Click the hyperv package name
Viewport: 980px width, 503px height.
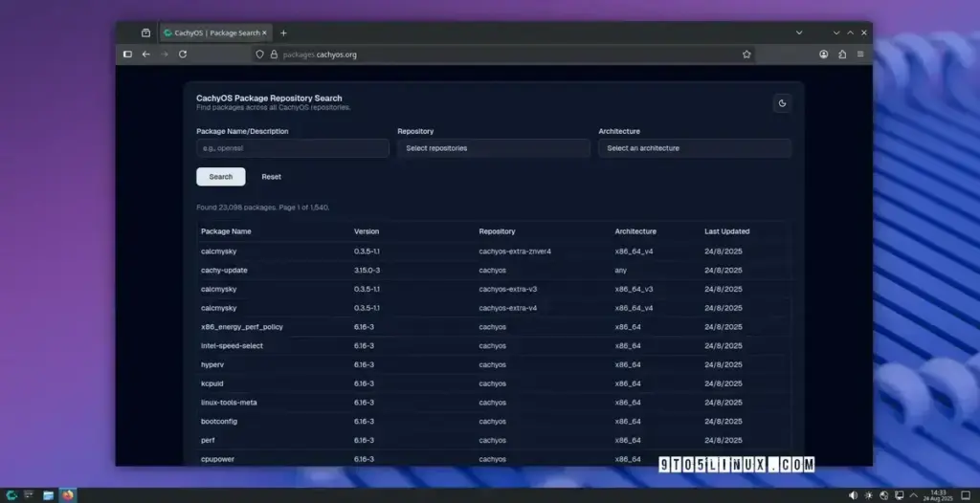[212, 364]
